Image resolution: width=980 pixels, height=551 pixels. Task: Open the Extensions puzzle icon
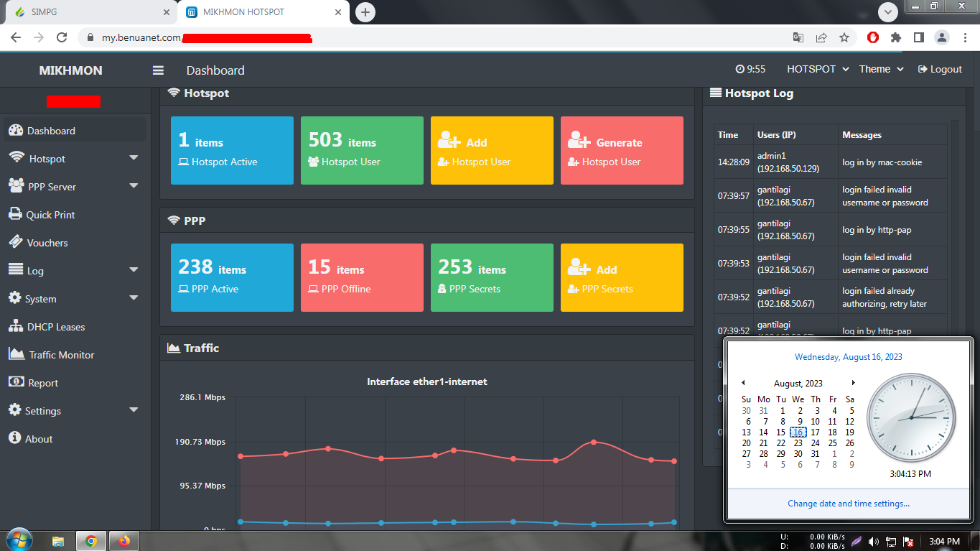(x=896, y=37)
